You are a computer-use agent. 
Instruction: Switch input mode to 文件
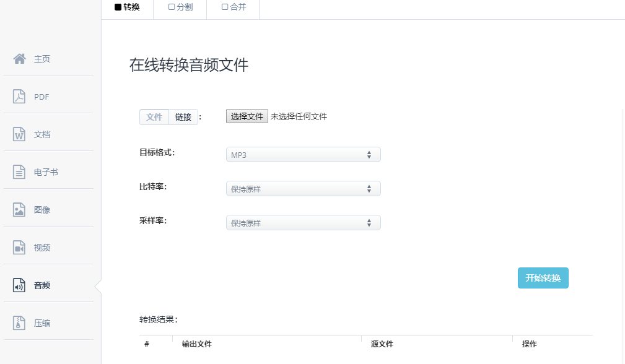coord(154,117)
